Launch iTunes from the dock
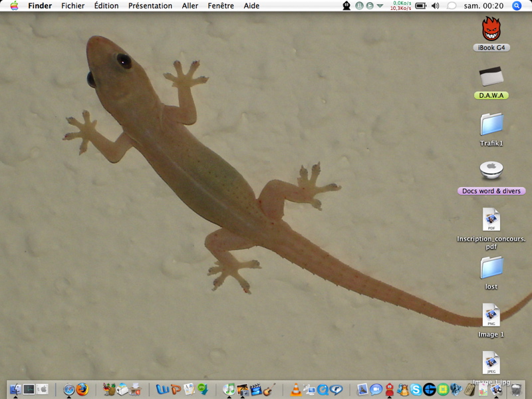The image size is (532, 399). [x=229, y=389]
